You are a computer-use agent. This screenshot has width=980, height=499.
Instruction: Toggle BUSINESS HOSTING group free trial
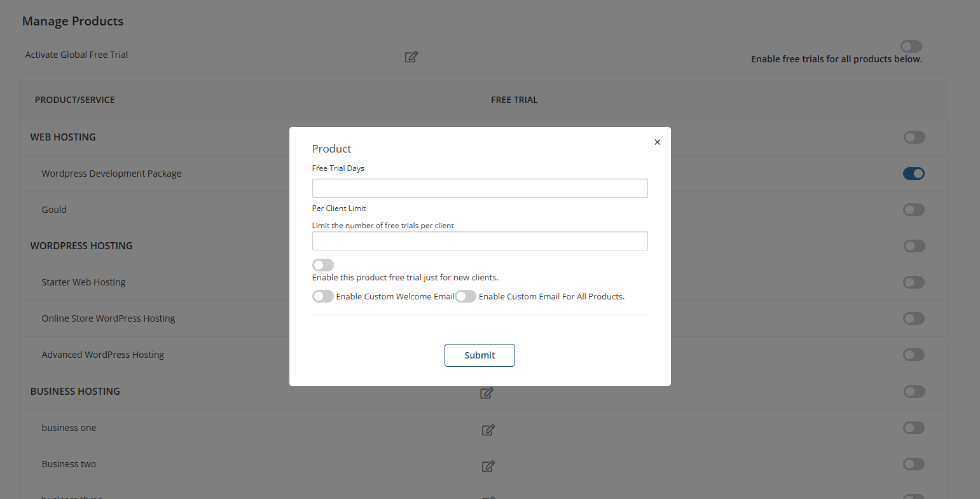(x=913, y=392)
